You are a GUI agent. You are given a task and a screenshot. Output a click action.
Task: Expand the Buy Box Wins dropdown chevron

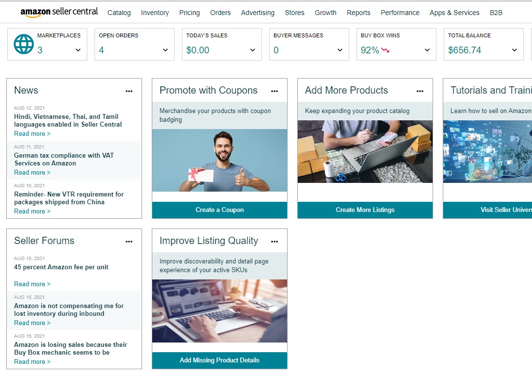[427, 50]
